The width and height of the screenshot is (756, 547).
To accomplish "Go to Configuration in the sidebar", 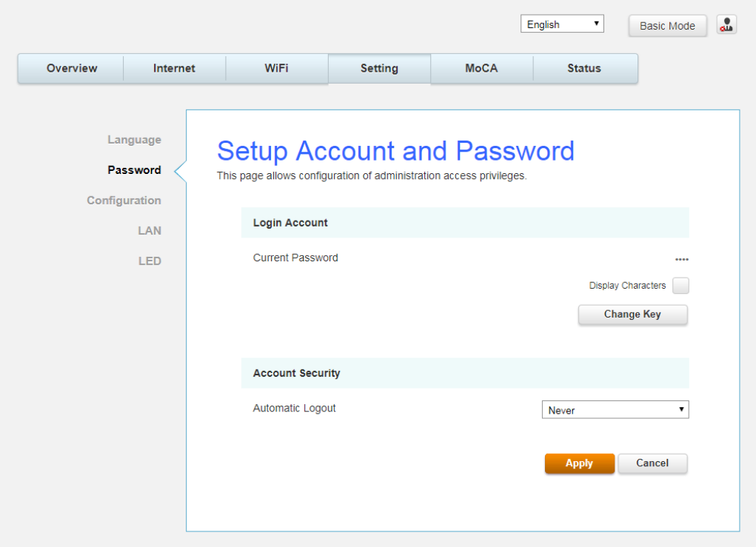I will pos(124,201).
